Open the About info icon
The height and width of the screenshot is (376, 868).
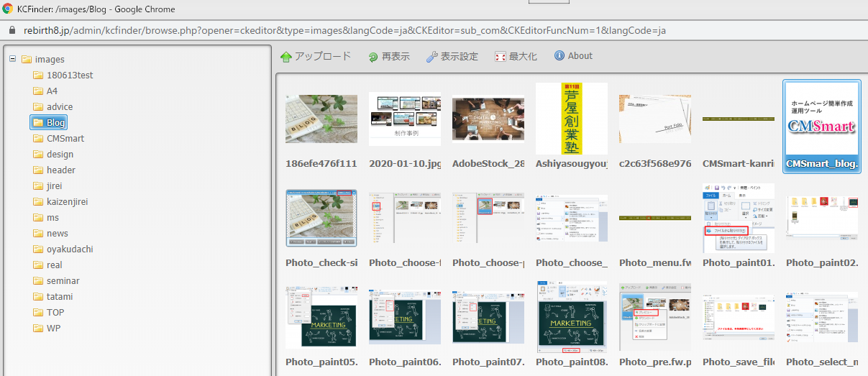point(559,56)
